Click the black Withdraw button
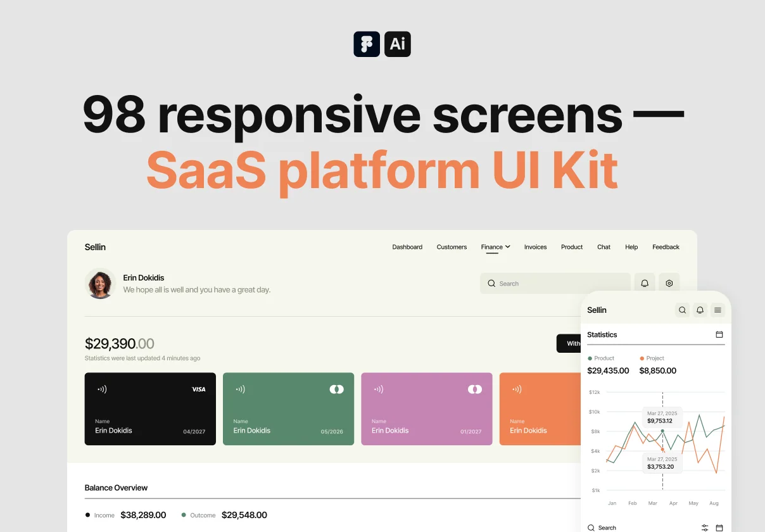The width and height of the screenshot is (765, 532). pyautogui.click(x=569, y=343)
